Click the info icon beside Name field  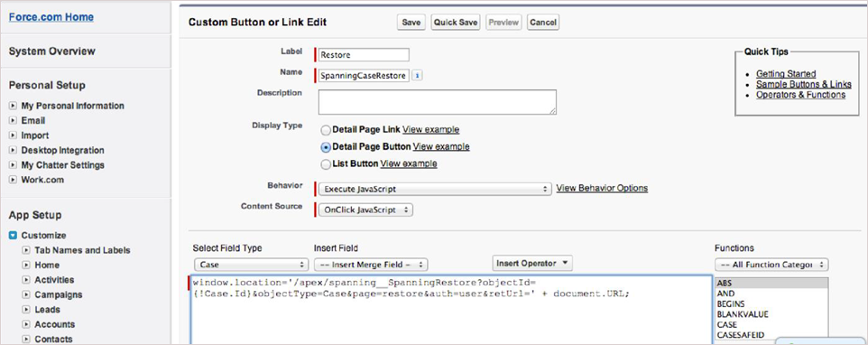point(418,75)
